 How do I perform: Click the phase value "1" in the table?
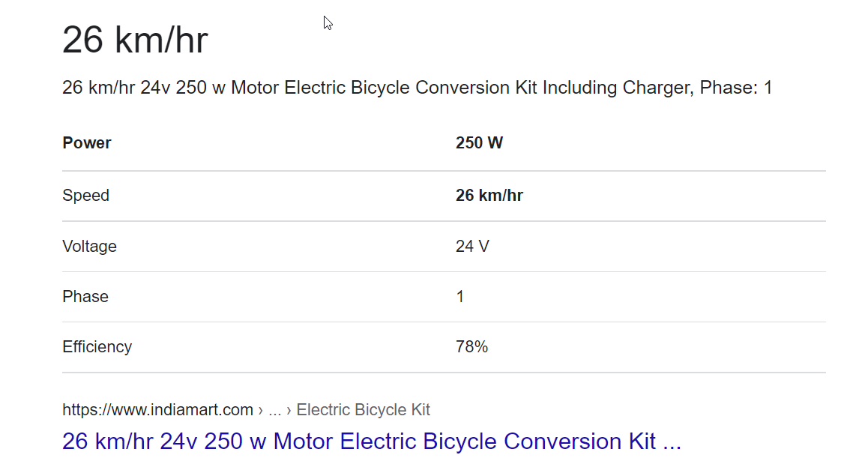point(460,297)
